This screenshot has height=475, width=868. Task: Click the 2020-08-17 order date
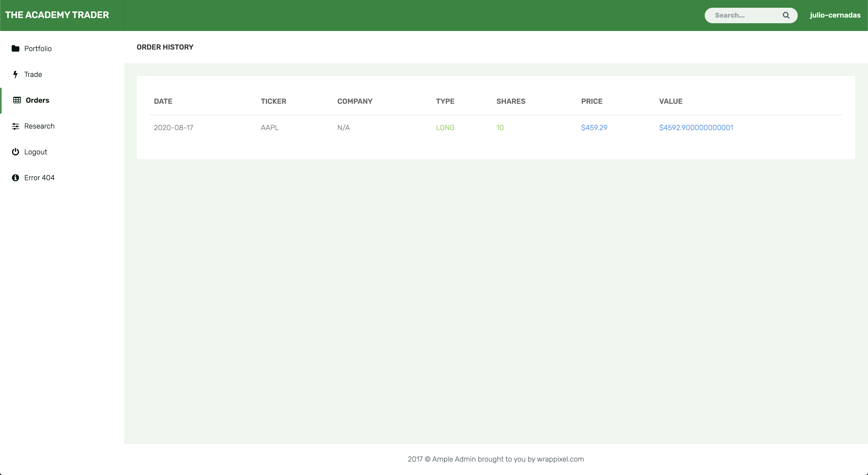pos(174,128)
